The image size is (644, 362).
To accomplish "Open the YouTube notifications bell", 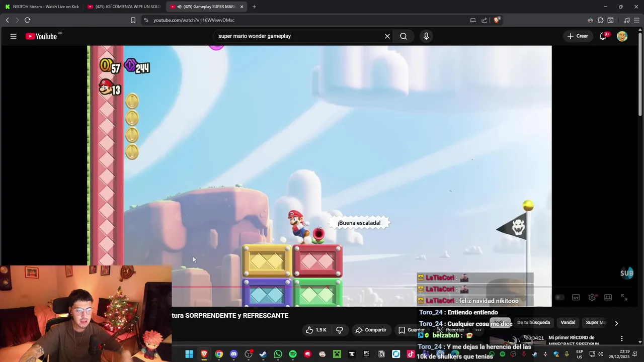I will (x=603, y=36).
